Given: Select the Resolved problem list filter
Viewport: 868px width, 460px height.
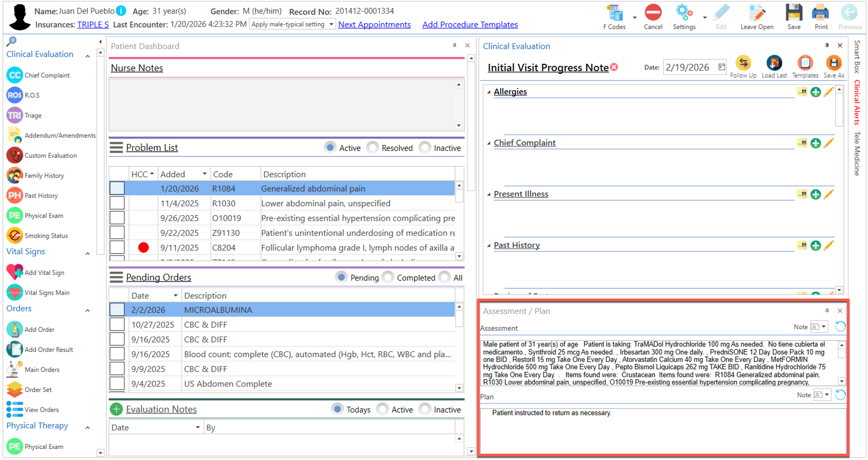Looking at the screenshot, I should tap(372, 148).
